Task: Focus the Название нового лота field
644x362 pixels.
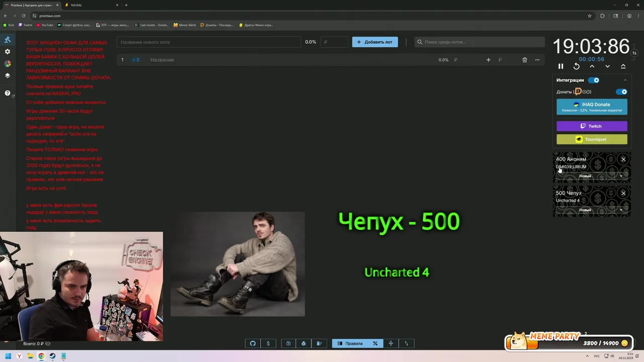Action: [x=209, y=42]
